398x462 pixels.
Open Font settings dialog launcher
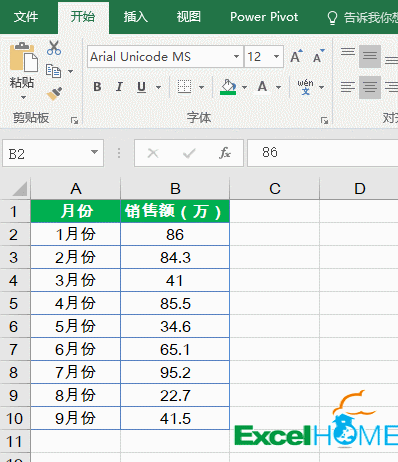324,120
